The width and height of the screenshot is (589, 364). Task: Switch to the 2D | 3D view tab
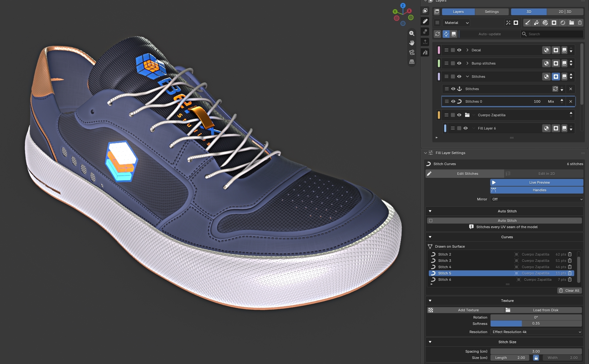click(565, 12)
